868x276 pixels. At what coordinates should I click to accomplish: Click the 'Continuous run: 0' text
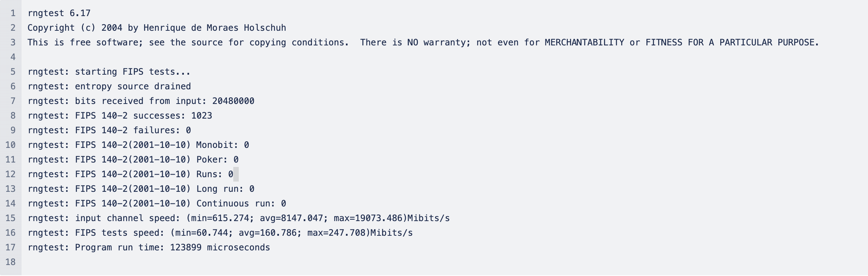[241, 204]
